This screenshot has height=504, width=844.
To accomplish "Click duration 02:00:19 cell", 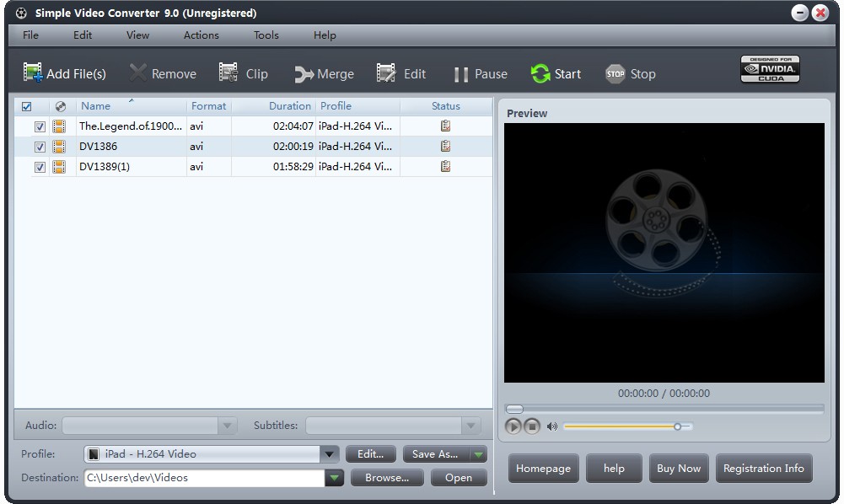I will pyautogui.click(x=293, y=147).
